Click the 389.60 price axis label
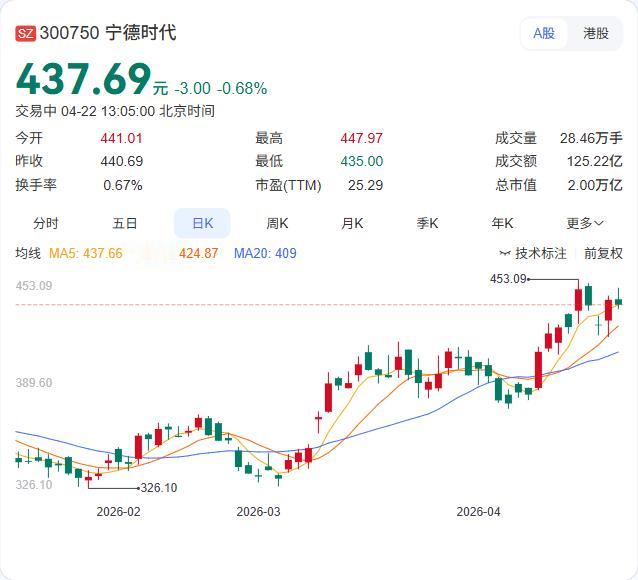 (x=34, y=383)
